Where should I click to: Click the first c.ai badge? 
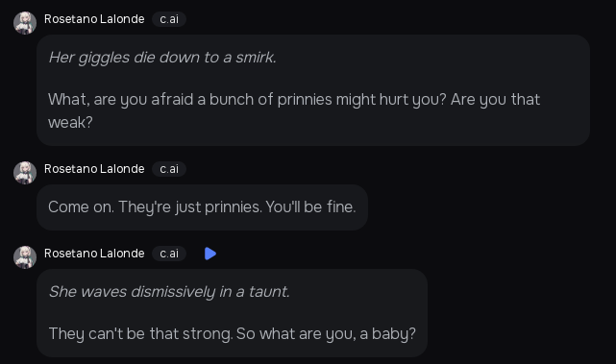pyautogui.click(x=169, y=19)
